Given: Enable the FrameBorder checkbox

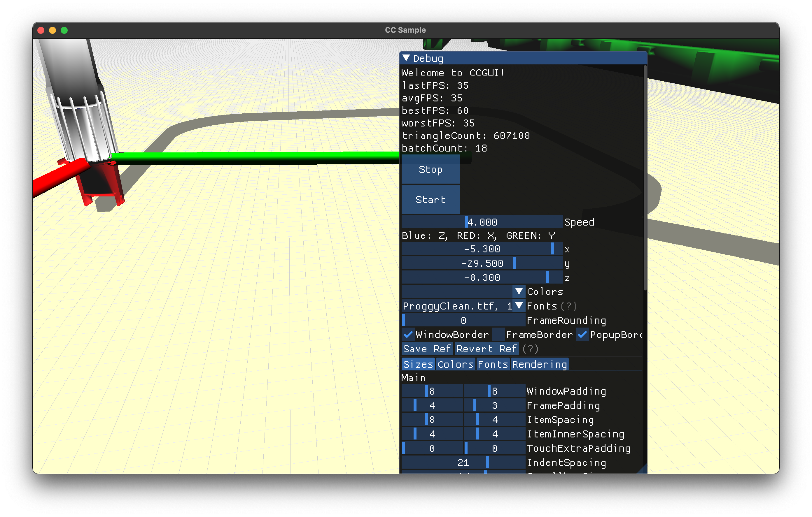Looking at the screenshot, I should pos(498,335).
